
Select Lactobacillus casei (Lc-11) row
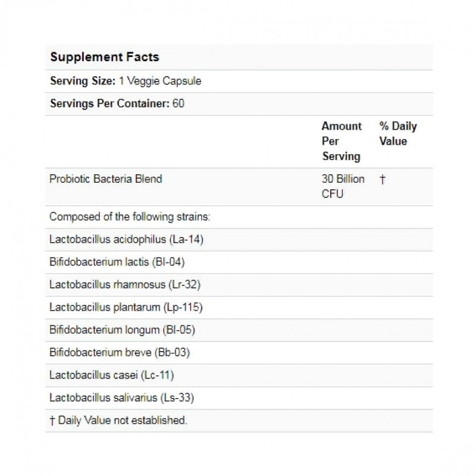pos(112,375)
